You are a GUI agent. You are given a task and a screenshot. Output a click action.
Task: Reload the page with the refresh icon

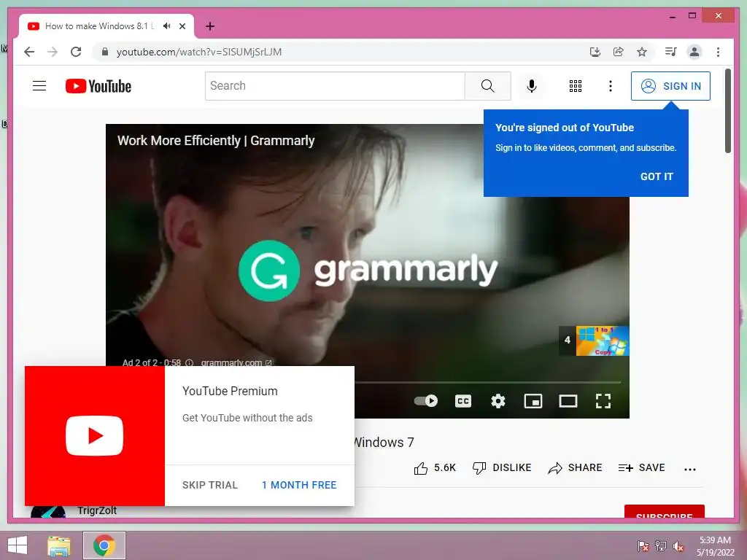coord(76,52)
